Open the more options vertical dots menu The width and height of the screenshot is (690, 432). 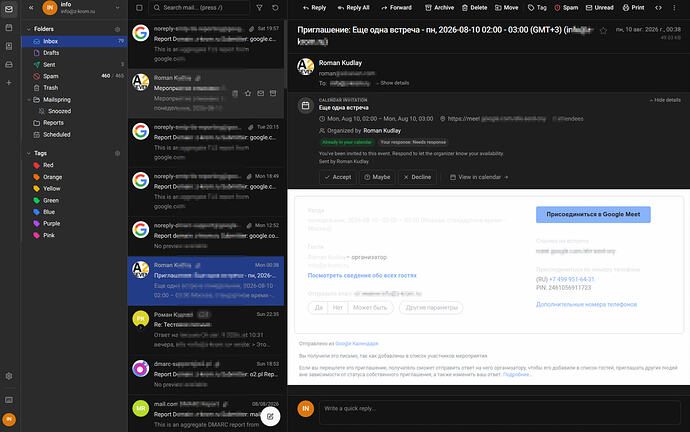coord(674,7)
